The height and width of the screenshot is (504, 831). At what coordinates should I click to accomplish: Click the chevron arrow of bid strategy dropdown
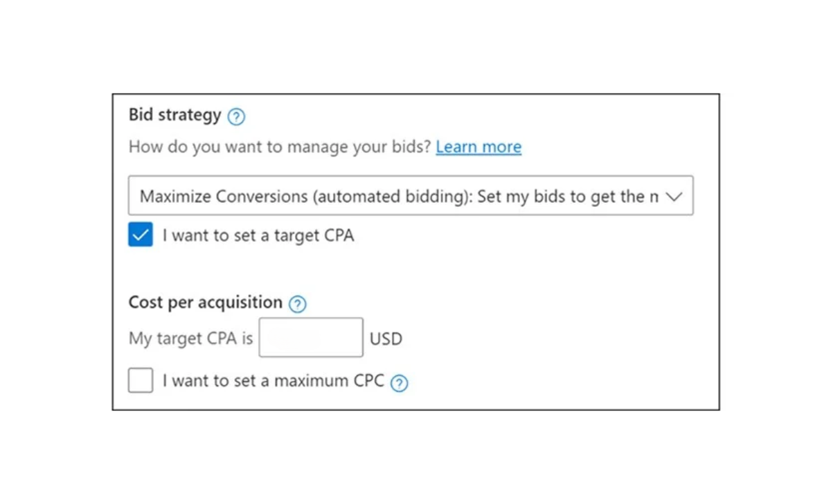click(674, 197)
